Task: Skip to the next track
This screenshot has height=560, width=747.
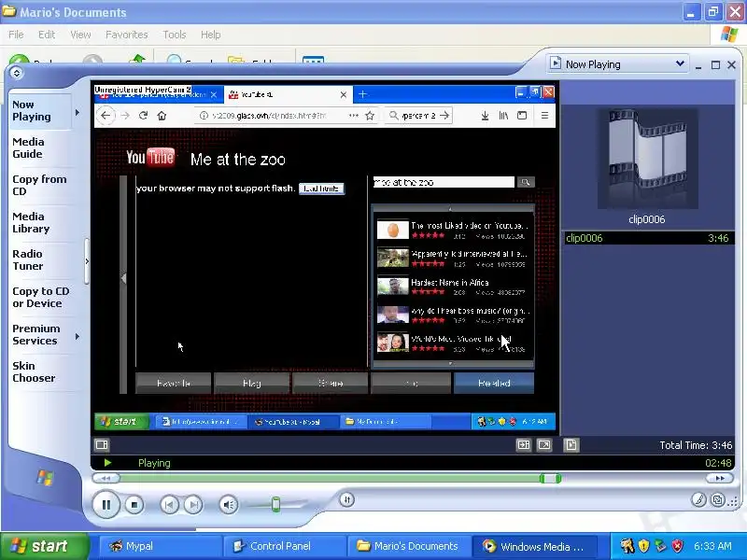Action: pyautogui.click(x=193, y=505)
